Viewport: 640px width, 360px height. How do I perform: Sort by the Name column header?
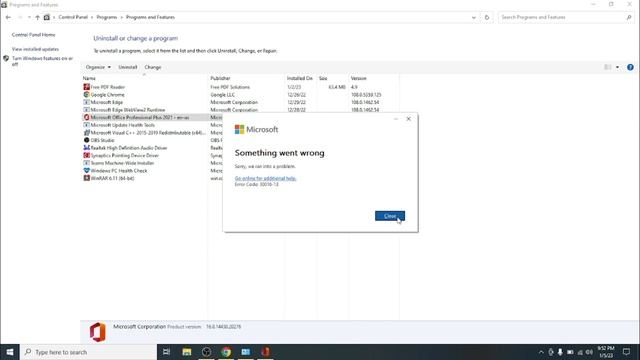[89, 78]
